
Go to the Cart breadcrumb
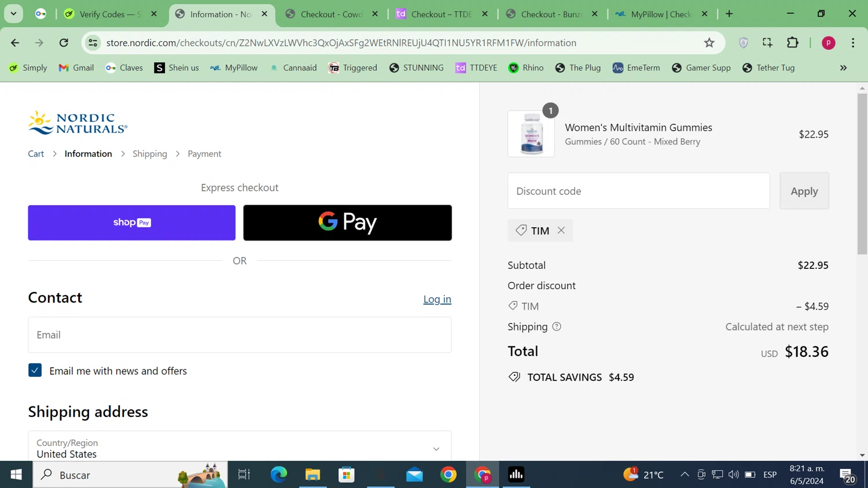coord(36,154)
